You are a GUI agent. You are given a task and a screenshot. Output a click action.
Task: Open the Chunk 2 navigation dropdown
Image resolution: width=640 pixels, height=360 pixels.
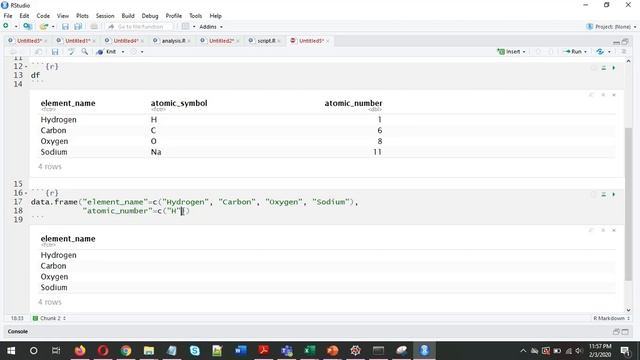(49, 318)
